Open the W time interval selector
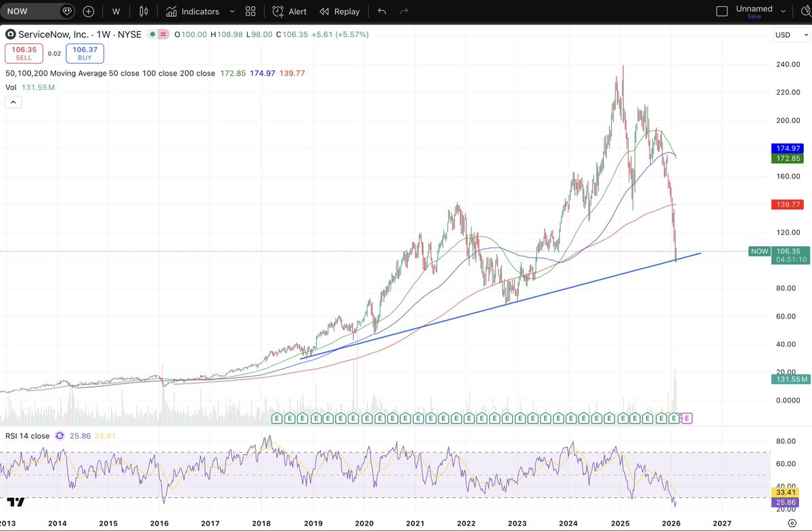Viewport: 812px width, 531px height. click(116, 11)
